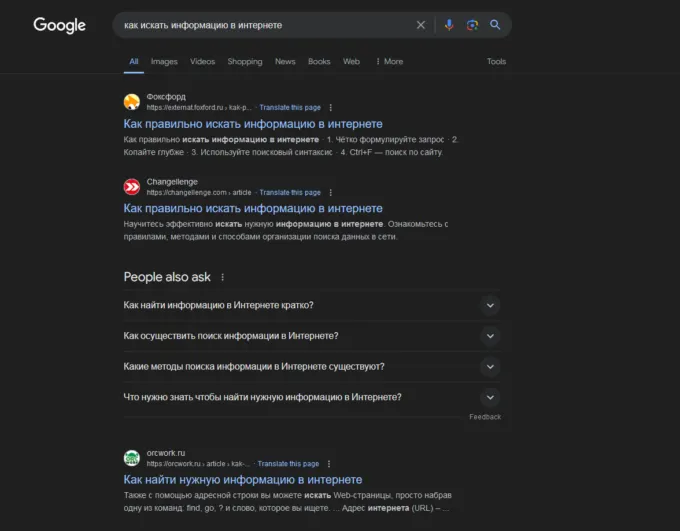Select the News tab
Image resolution: width=680 pixels, height=531 pixels.
click(285, 61)
